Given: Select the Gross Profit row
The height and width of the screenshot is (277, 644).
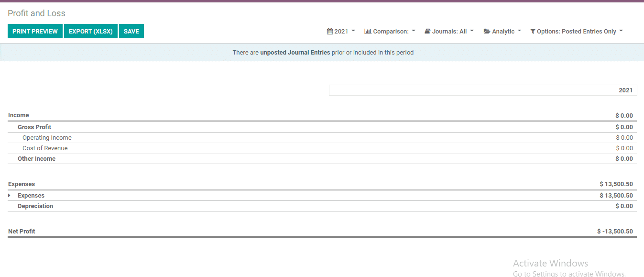Looking at the screenshot, I should coord(322,127).
